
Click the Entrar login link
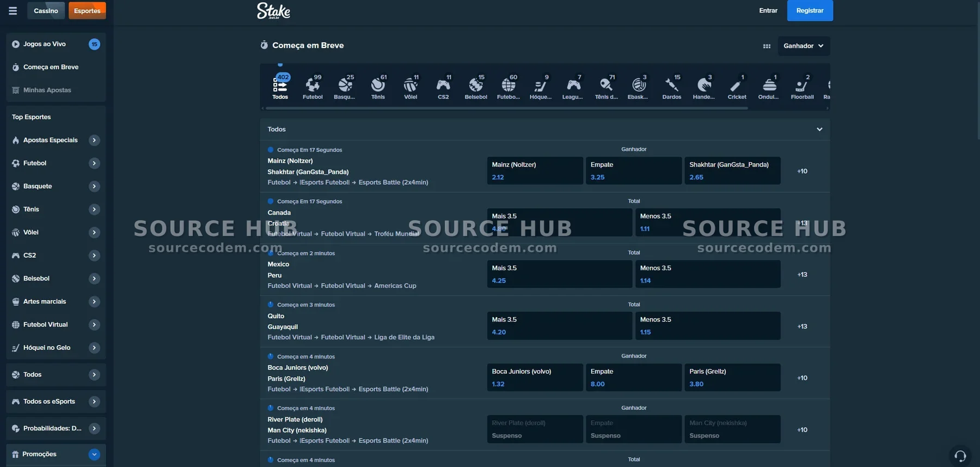click(768, 11)
